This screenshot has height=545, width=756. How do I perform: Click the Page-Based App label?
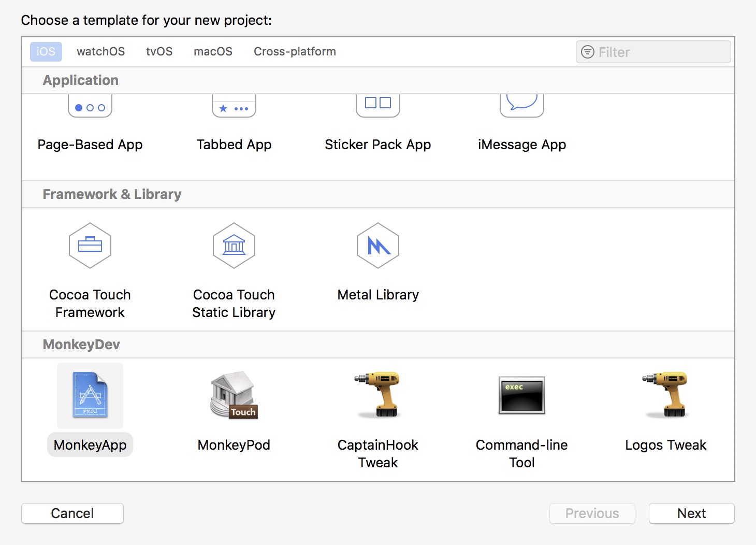coord(90,145)
